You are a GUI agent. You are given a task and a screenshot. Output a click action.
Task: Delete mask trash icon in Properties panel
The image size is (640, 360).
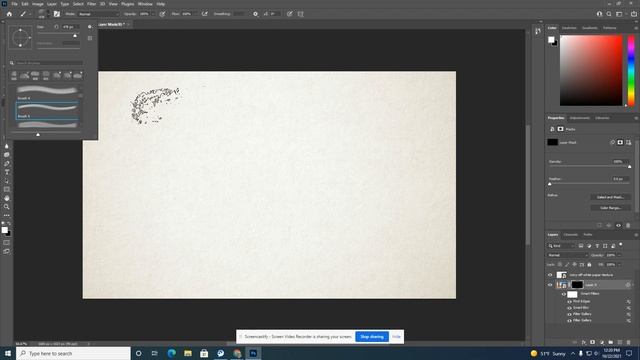[x=628, y=225]
